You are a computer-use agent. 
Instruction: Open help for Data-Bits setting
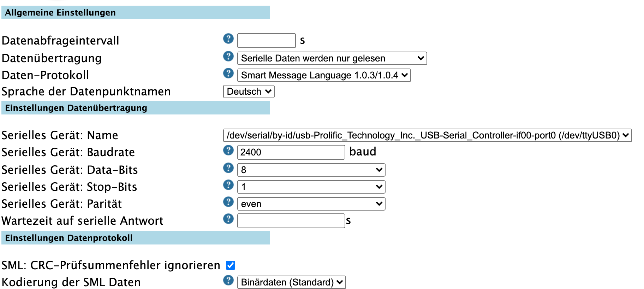(228, 168)
